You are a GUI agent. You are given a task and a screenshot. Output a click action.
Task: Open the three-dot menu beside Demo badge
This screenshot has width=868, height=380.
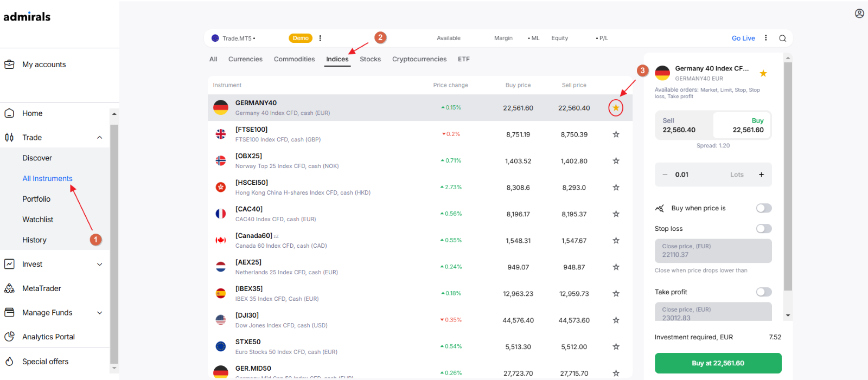click(x=320, y=38)
